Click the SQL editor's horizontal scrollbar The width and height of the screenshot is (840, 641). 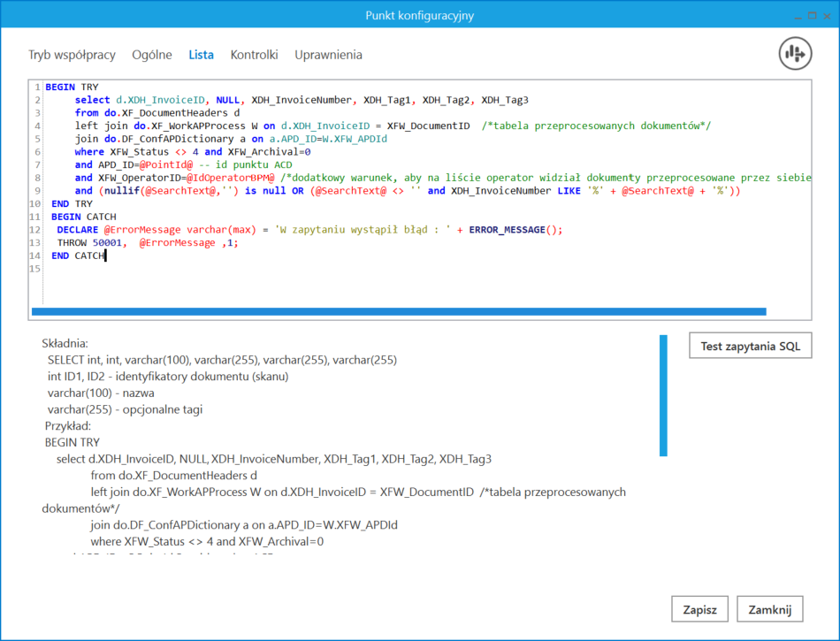pos(398,311)
